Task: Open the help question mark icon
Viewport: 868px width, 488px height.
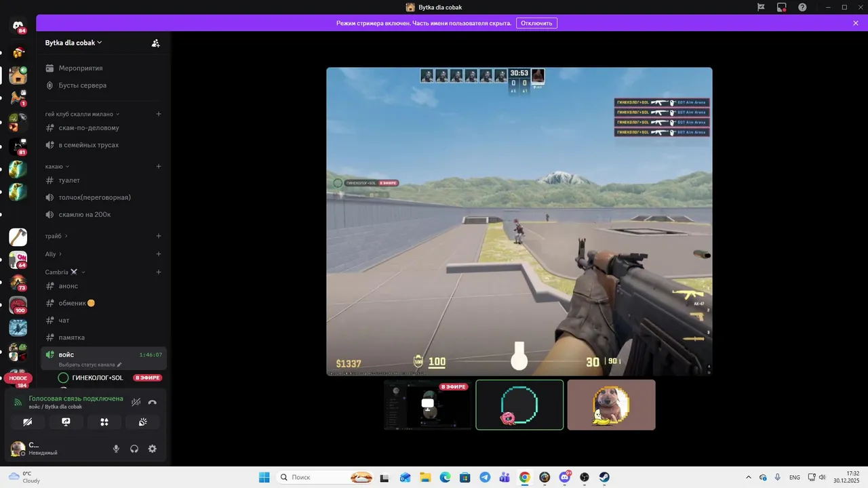Action: (x=802, y=7)
